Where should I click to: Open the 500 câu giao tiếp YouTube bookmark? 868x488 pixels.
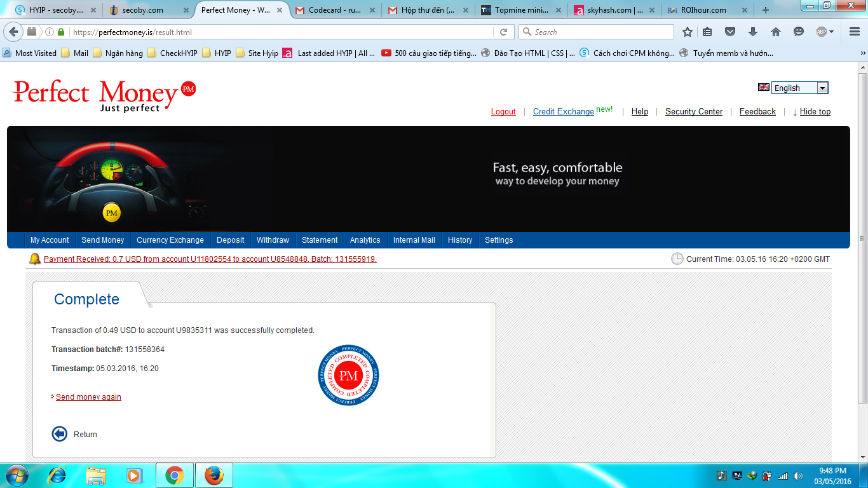429,53
